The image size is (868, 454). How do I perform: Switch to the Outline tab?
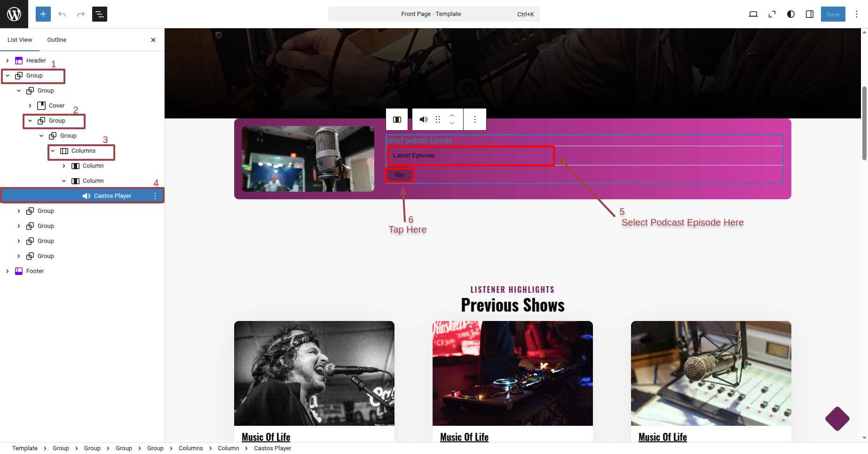point(57,40)
